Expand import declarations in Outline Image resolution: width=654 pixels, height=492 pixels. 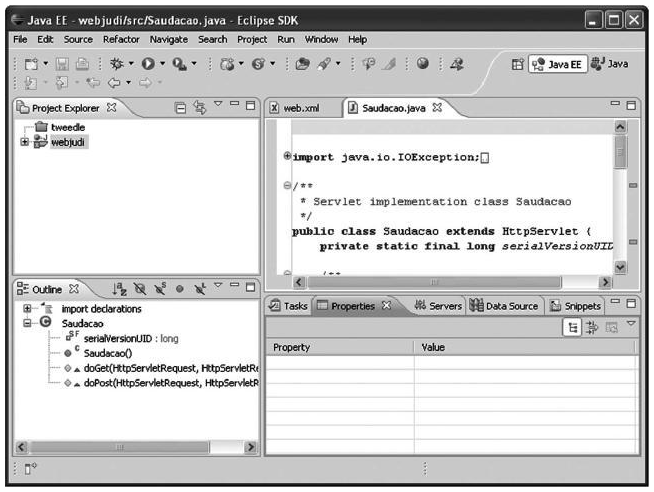click(26, 309)
